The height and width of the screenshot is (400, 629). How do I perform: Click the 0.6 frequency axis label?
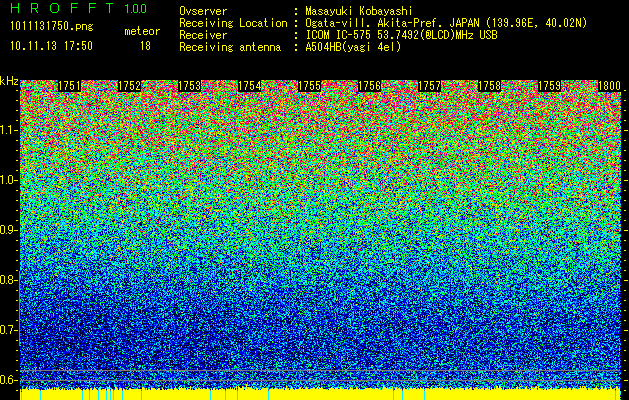tap(9, 380)
